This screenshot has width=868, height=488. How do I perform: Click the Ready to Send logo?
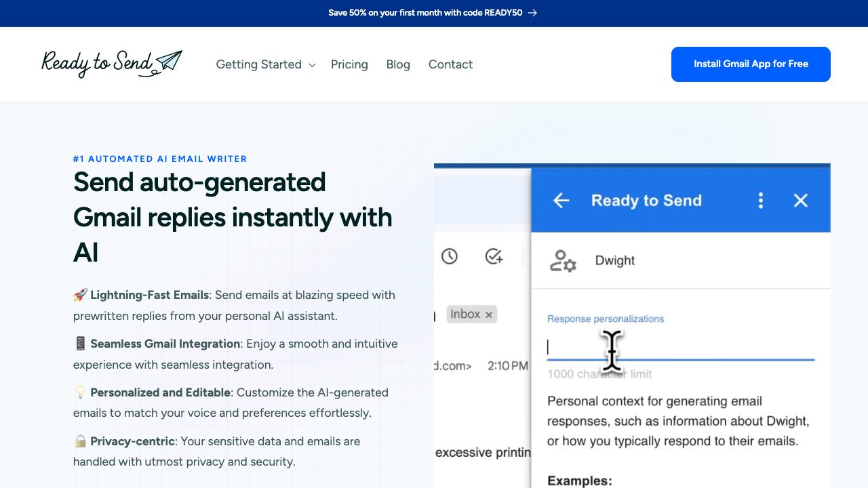click(112, 64)
